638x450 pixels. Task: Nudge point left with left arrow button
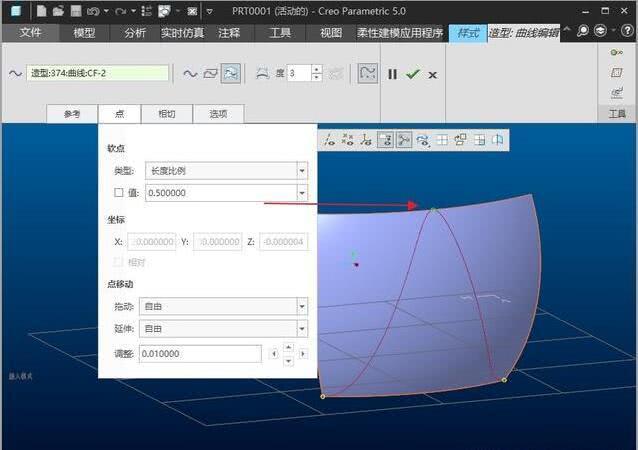(274, 354)
